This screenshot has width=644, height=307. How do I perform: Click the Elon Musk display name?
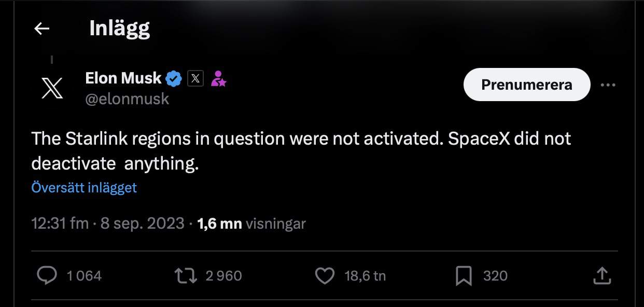pos(123,79)
